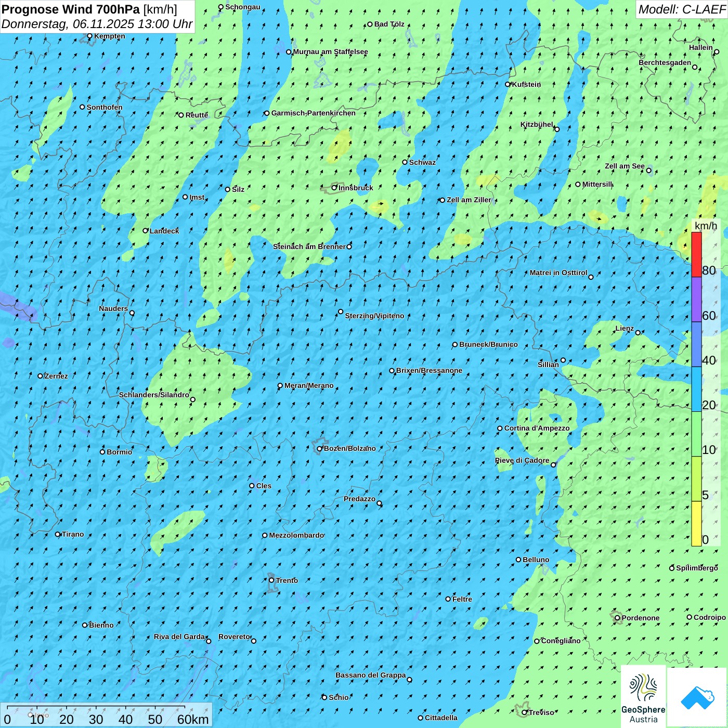Select the Trento city label
The height and width of the screenshot is (728, 728).
coord(287,580)
